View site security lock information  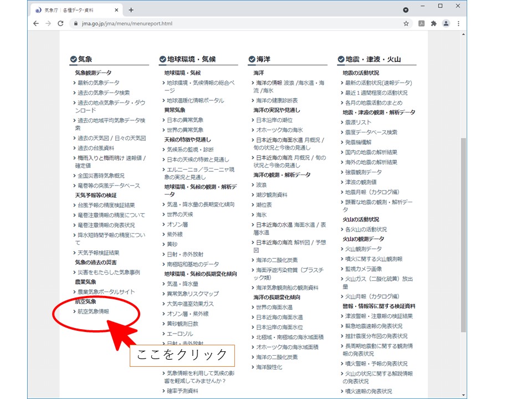click(x=76, y=23)
